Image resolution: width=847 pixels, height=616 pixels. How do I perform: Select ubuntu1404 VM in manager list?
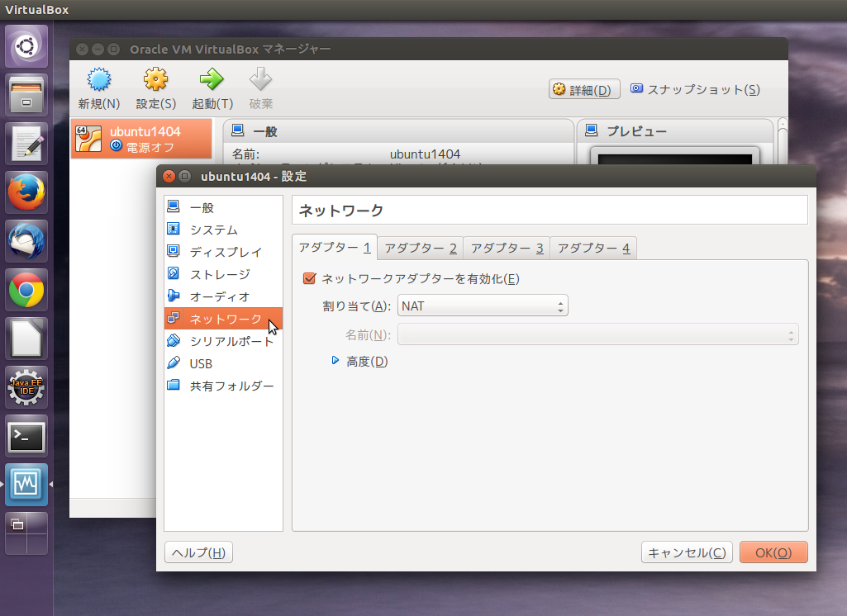141,140
